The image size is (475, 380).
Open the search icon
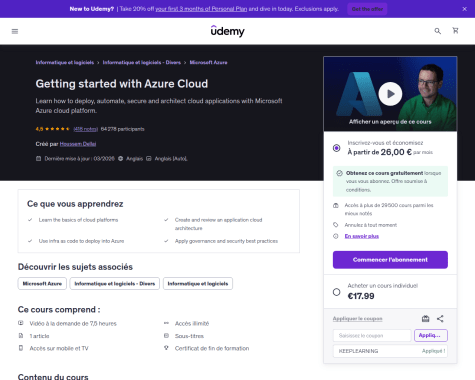[x=438, y=31]
